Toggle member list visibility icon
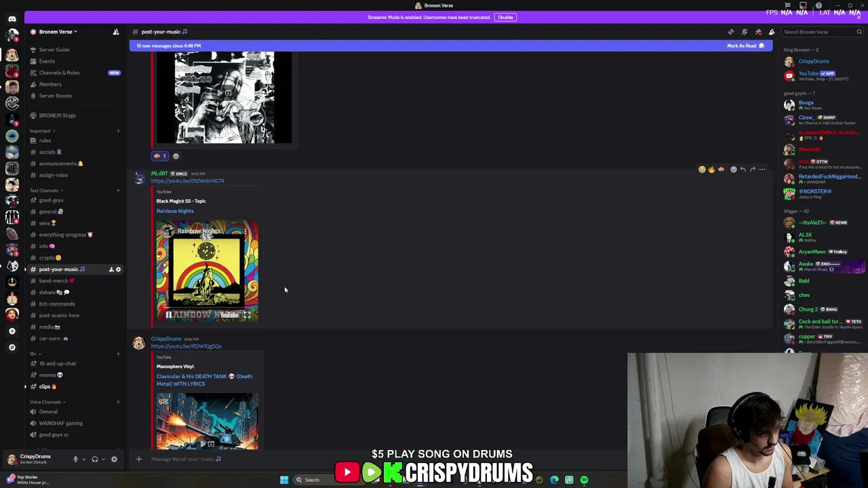This screenshot has height=488, width=868. pyautogui.click(x=772, y=32)
